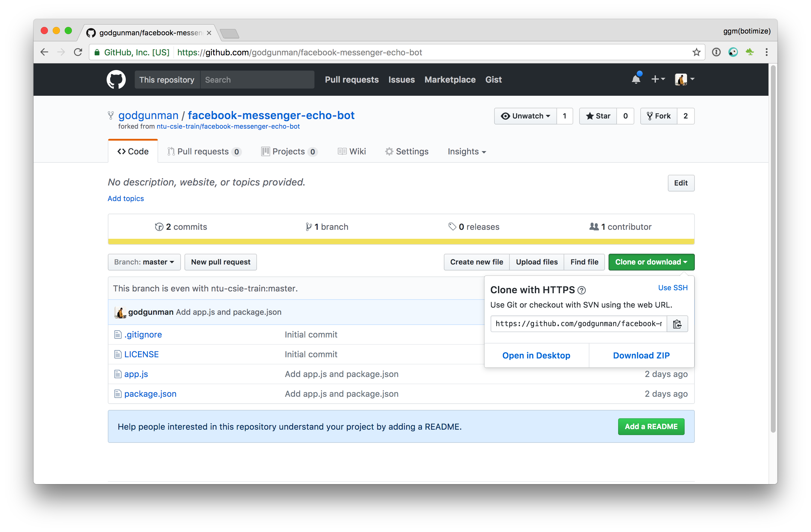Screen dimensions: 811x532
Task: Open the ntu-csie-train forked-from link
Action: pyautogui.click(x=228, y=127)
